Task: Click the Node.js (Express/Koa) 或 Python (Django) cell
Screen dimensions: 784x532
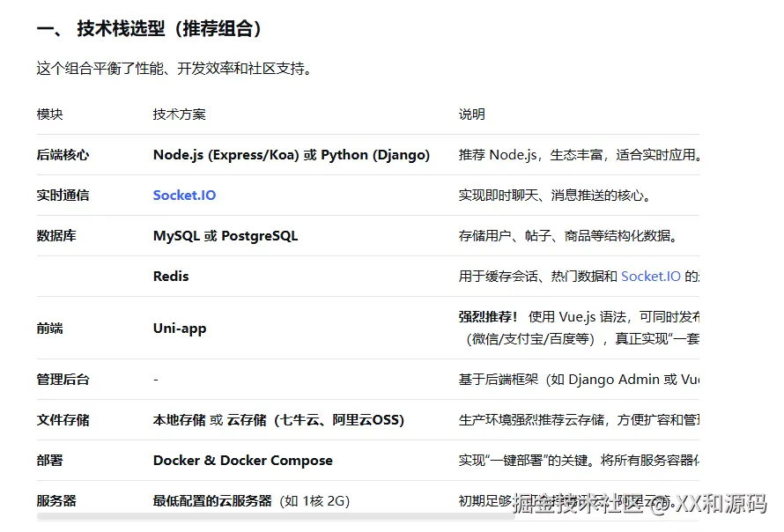Action: (292, 154)
